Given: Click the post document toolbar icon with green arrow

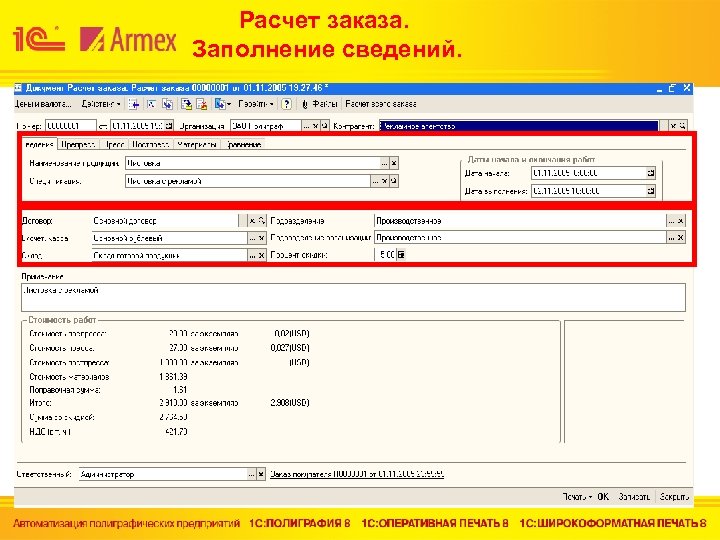Looking at the screenshot, I should click(x=186, y=104).
